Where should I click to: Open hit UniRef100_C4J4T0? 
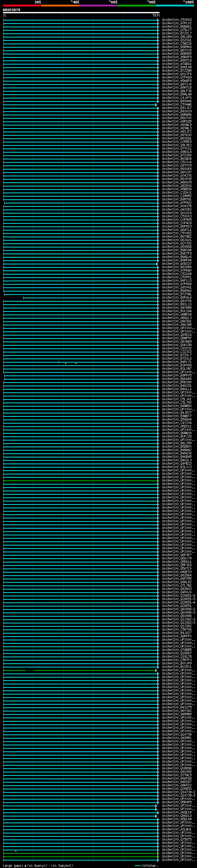click(176, 98)
